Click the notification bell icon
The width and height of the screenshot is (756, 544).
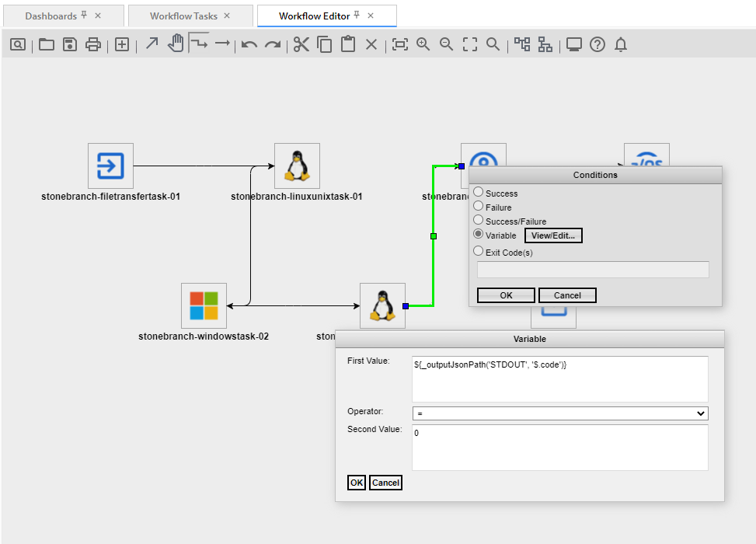[x=620, y=44]
